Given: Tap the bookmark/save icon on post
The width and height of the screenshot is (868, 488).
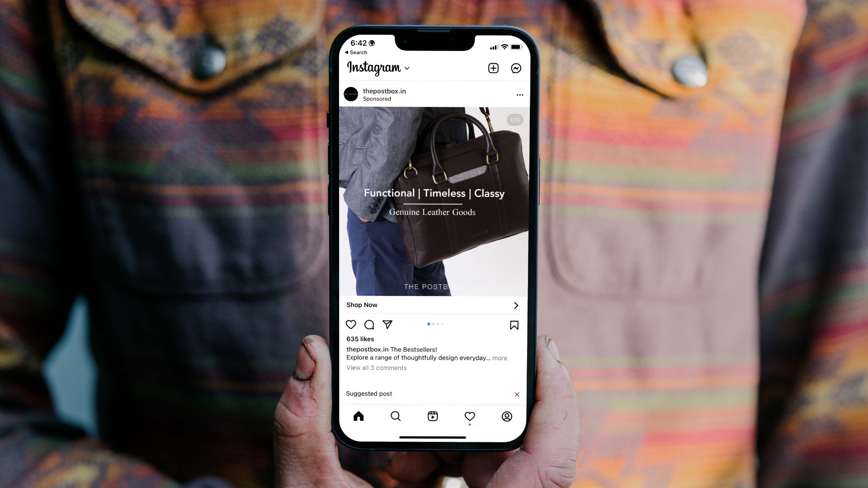Looking at the screenshot, I should pyautogui.click(x=514, y=324).
